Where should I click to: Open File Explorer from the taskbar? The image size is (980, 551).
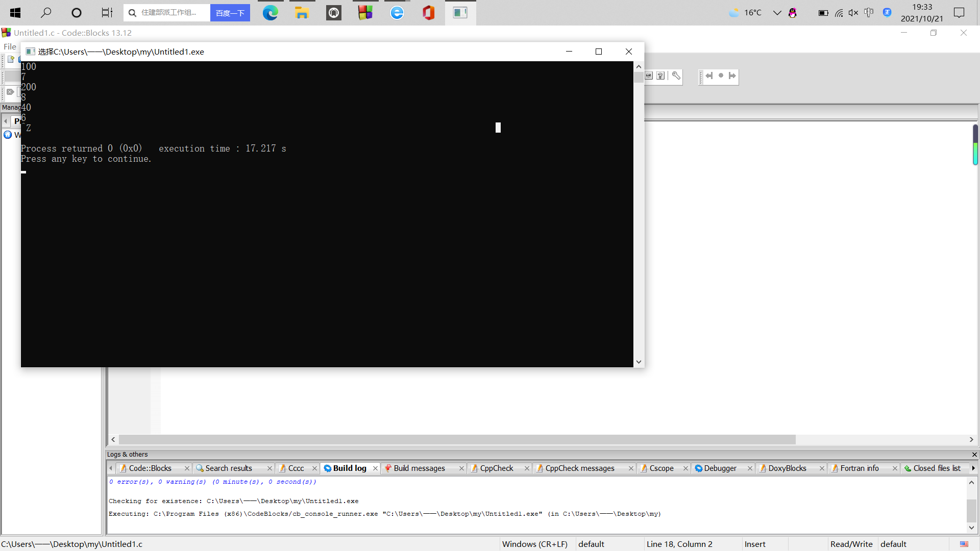302,13
